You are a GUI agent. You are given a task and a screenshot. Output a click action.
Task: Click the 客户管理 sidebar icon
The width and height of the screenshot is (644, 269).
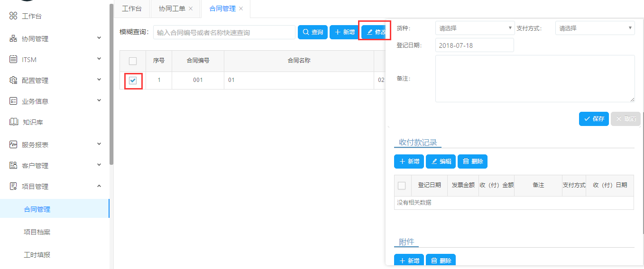coord(13,166)
